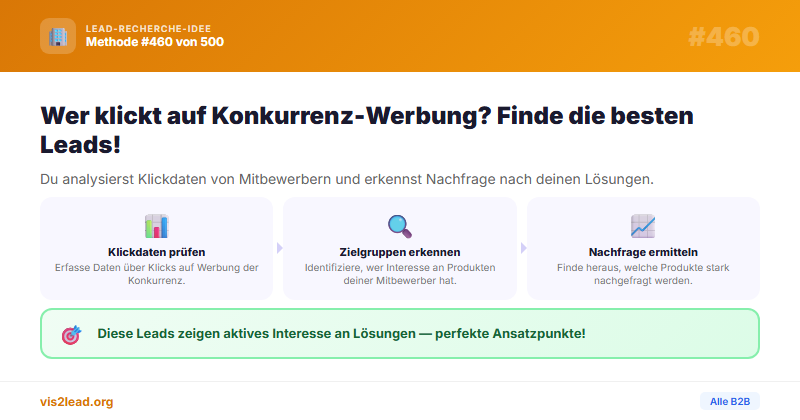Select the Klickdaten prüfen card title
800x420 pixels.
[157, 252]
